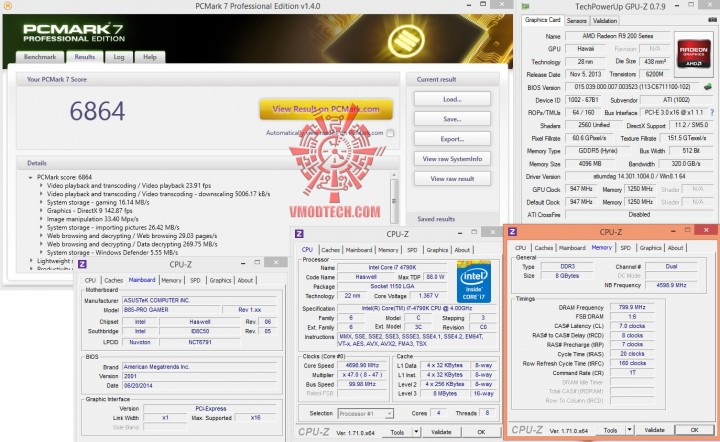Image resolution: width=720 pixels, height=442 pixels.
Task: Collapse the PCMark score: 6864 tree node
Action: click(30, 177)
